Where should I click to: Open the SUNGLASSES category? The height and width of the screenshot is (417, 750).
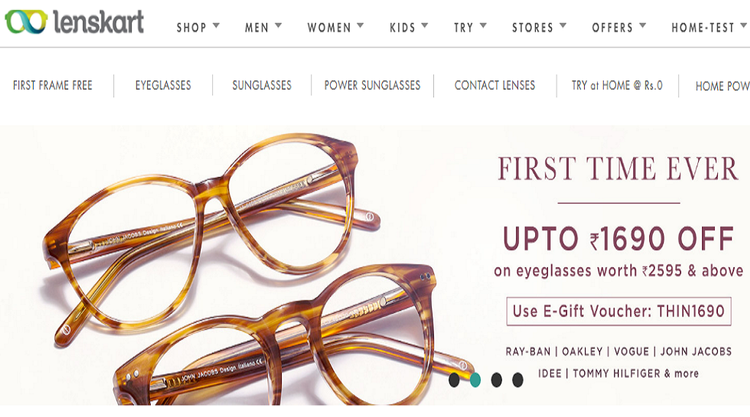click(x=262, y=86)
